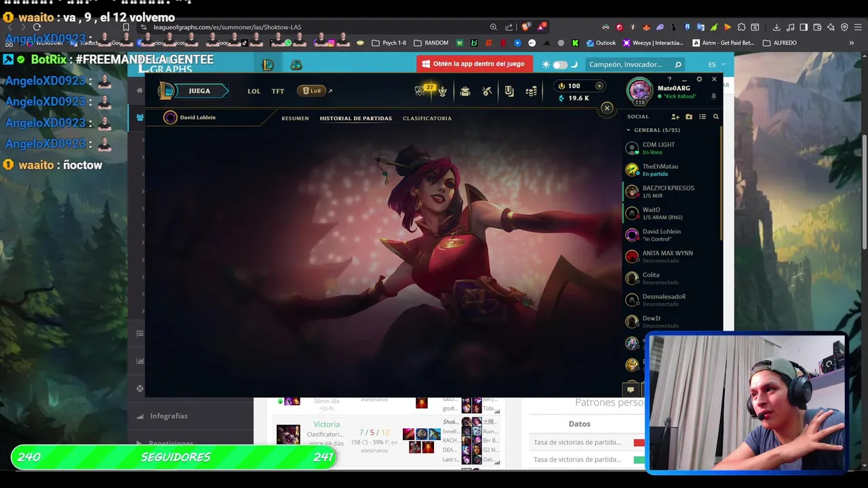Open the clash trophy icon with 27 badge

tap(421, 91)
